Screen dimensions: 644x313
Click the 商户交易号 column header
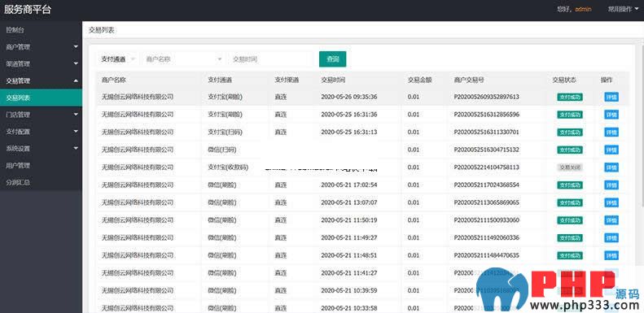pos(469,80)
